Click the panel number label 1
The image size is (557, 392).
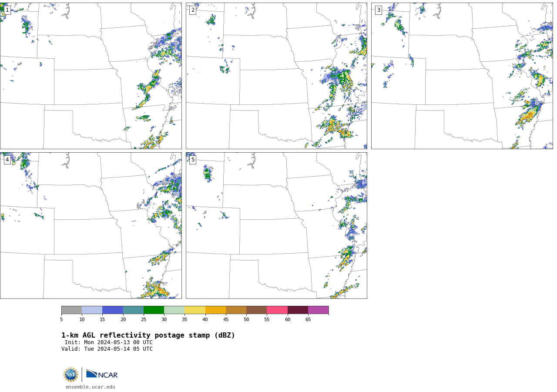(7, 10)
